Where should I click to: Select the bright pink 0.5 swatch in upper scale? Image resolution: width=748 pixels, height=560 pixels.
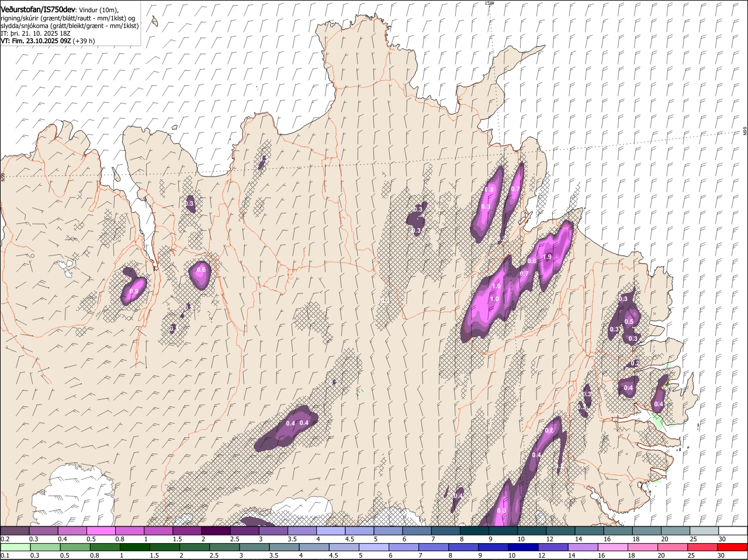click(x=101, y=531)
